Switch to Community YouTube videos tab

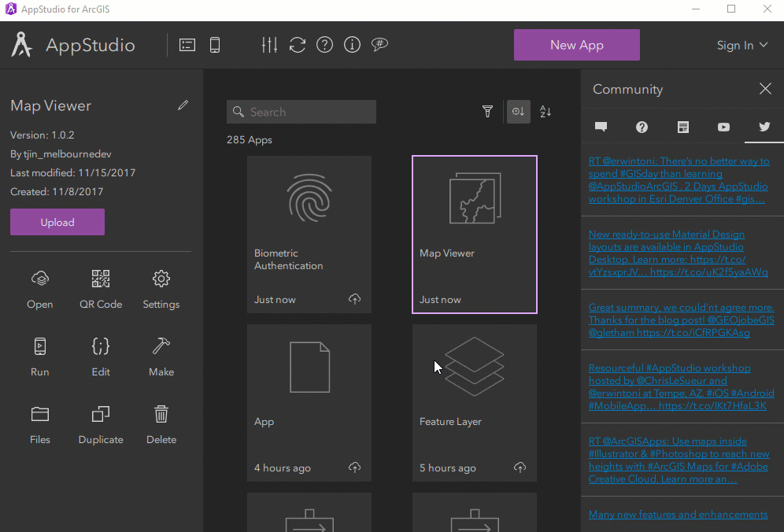coord(723,127)
